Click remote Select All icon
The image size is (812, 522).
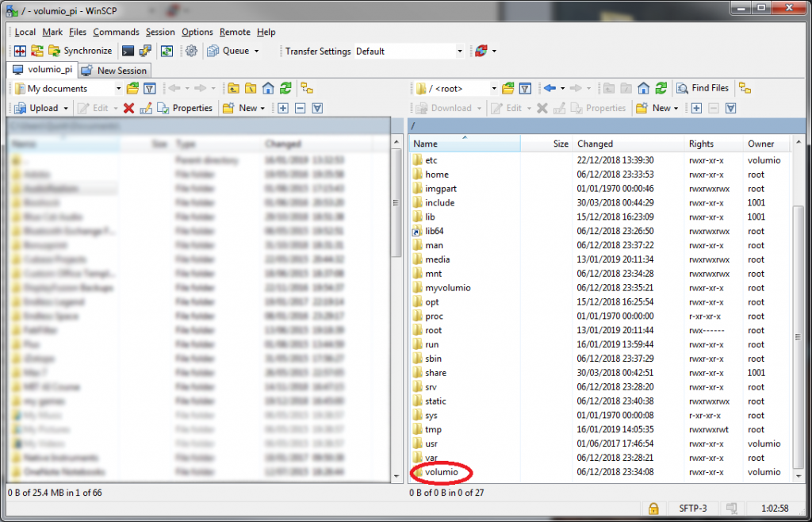[730, 108]
